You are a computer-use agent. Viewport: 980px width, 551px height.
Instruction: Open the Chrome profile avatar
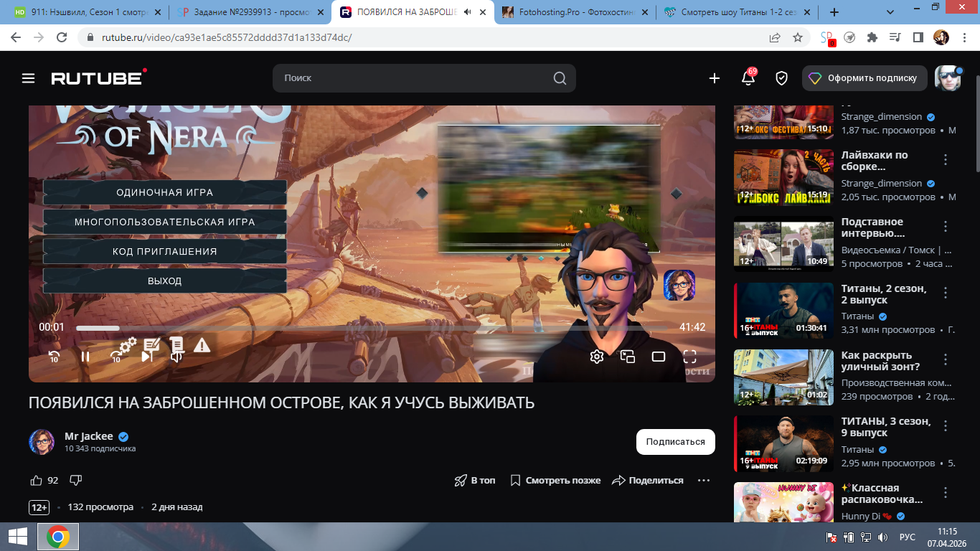pos(941,37)
